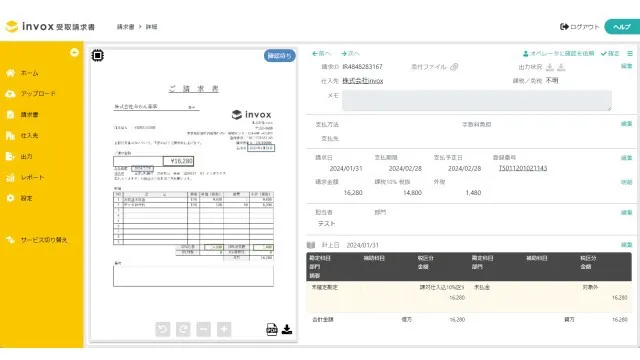640x360 pixels.
Task: Open registration number T5011201021143 link
Action: click(x=523, y=168)
